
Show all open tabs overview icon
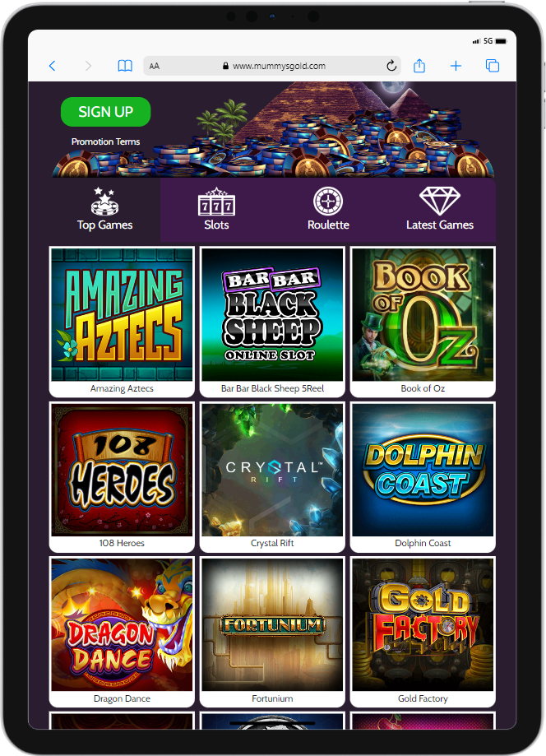[492, 66]
